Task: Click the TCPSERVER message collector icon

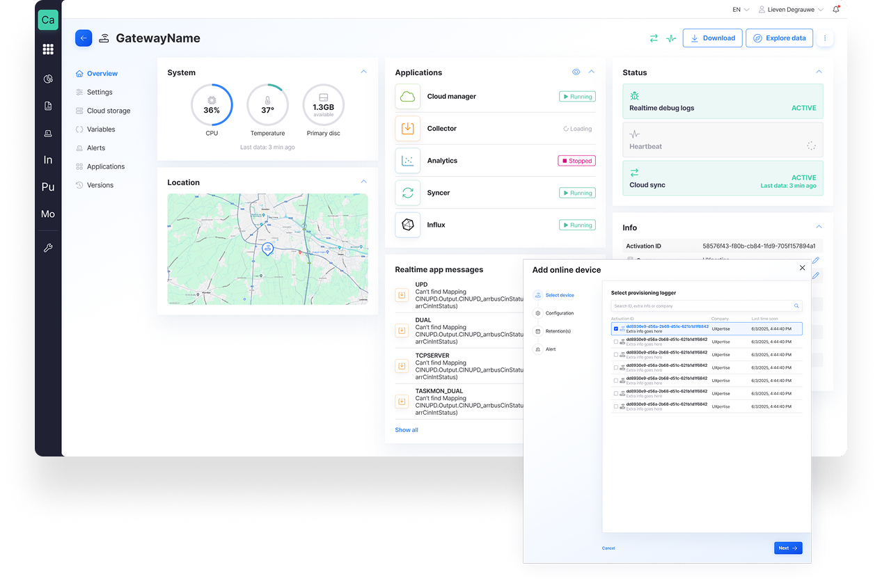Action: [x=402, y=366]
